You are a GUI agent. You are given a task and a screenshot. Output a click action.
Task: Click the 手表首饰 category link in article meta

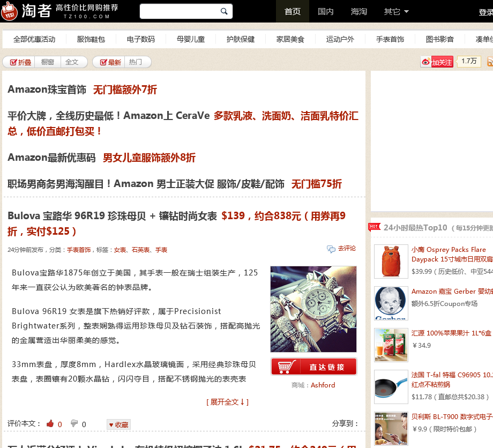pyautogui.click(x=79, y=250)
